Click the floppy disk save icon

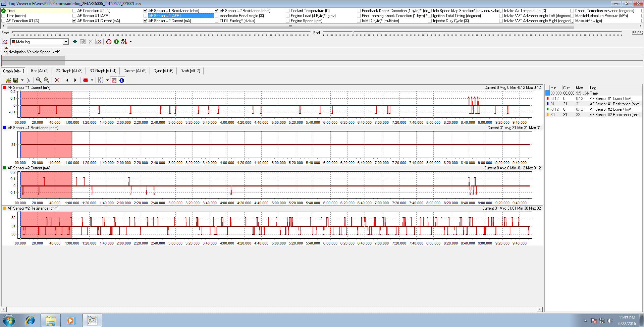coord(16,80)
